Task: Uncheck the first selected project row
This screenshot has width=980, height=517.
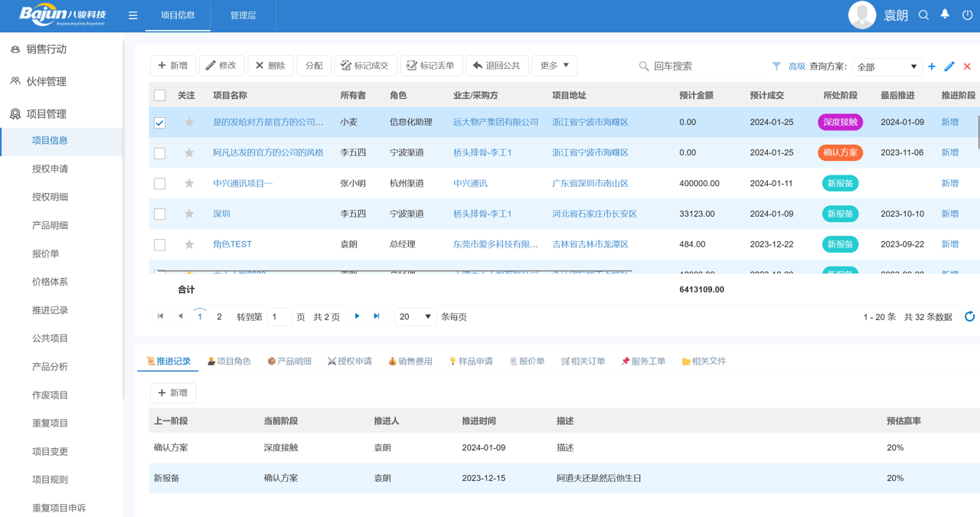Action: point(159,122)
